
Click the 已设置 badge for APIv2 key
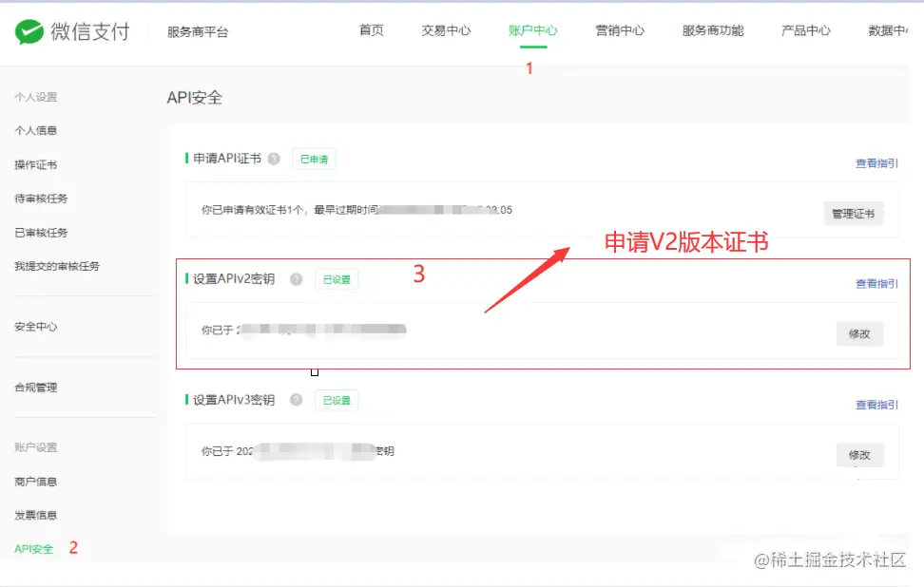point(336,278)
